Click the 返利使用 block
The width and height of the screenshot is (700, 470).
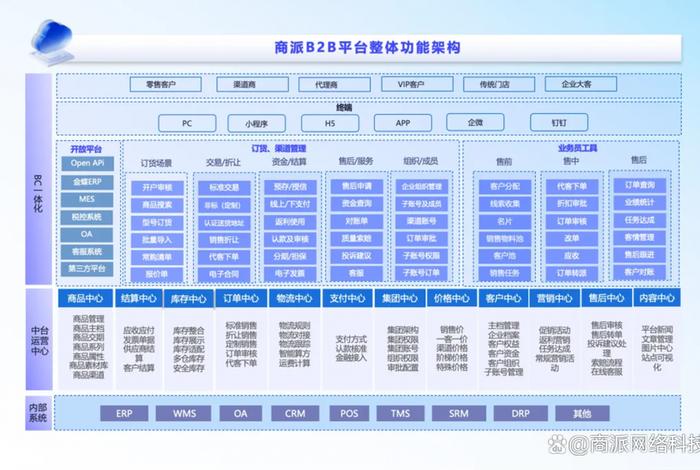[x=290, y=222]
